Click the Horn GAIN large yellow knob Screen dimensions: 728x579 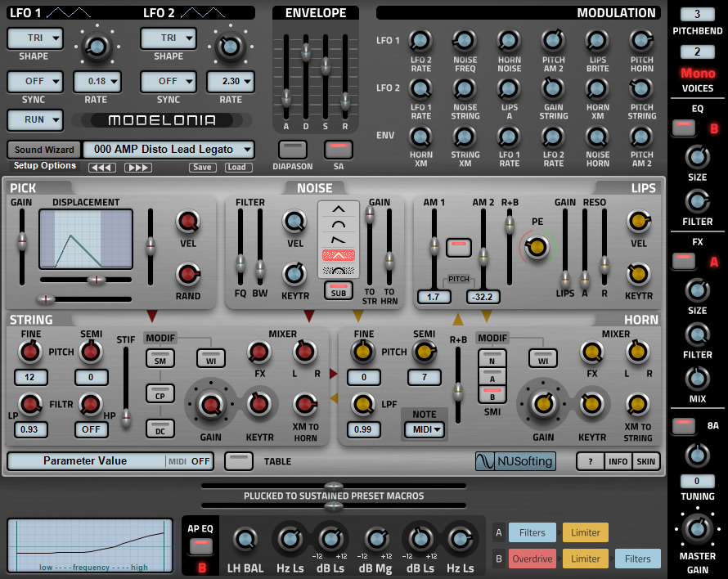543,403
